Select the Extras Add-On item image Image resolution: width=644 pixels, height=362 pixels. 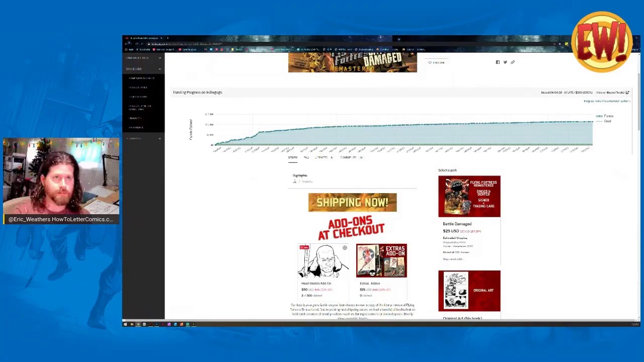coord(381,260)
